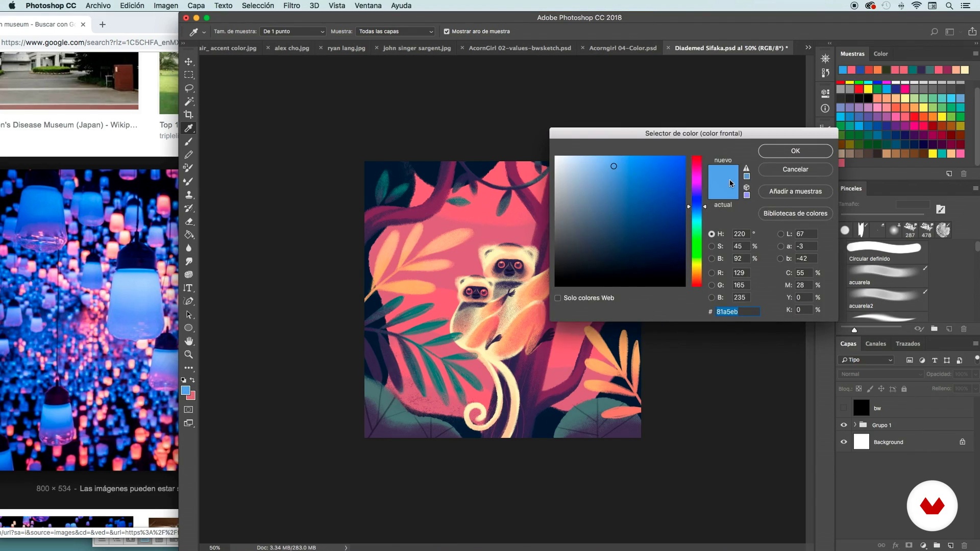Click the 'nuevo' blue color preview
980x551 pixels.
pyautogui.click(x=723, y=173)
